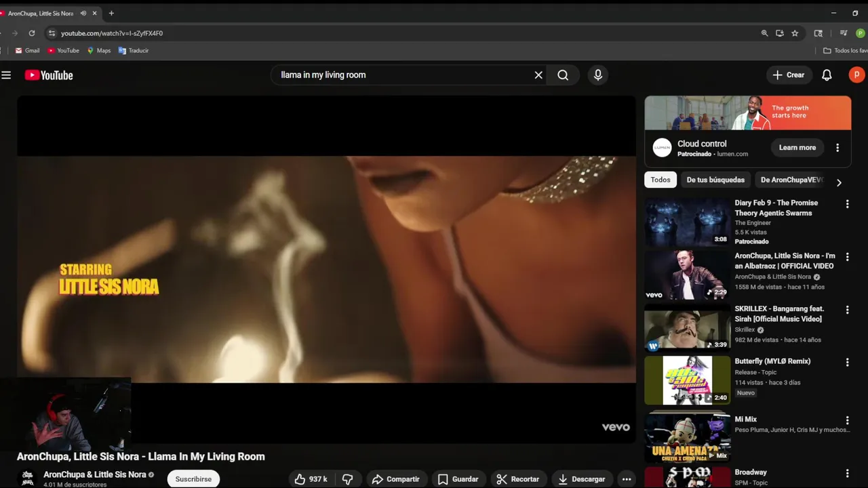This screenshot has height=488, width=868.
Task: Clear the search box text
Action: point(538,75)
